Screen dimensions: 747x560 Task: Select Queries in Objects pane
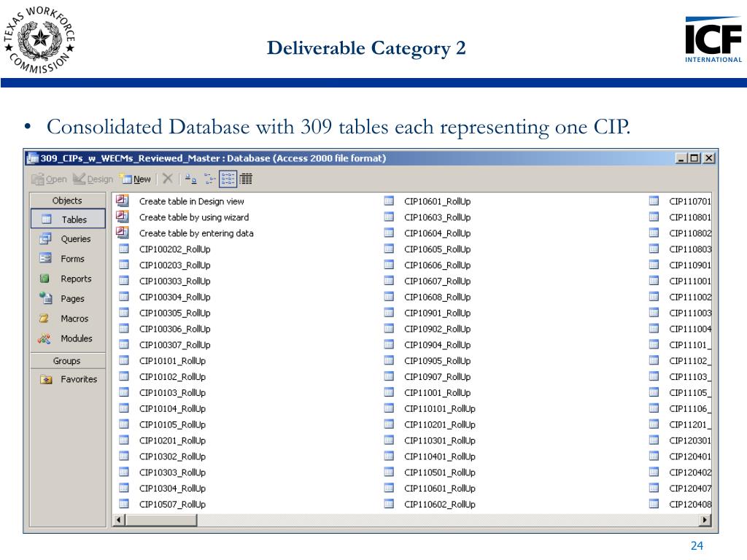(x=68, y=238)
